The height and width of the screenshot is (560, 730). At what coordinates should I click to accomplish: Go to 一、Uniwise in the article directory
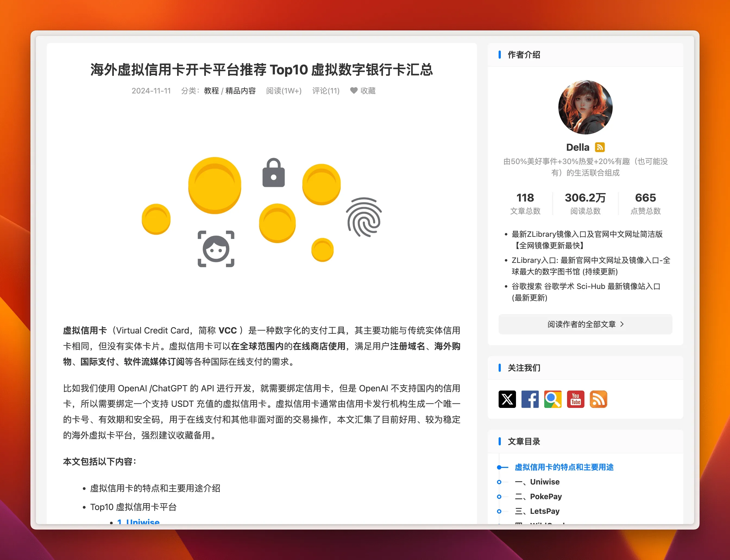[545, 482]
